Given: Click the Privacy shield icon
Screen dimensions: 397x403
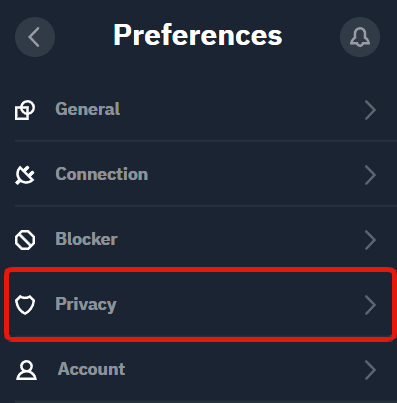Looking at the screenshot, I should point(25,305).
